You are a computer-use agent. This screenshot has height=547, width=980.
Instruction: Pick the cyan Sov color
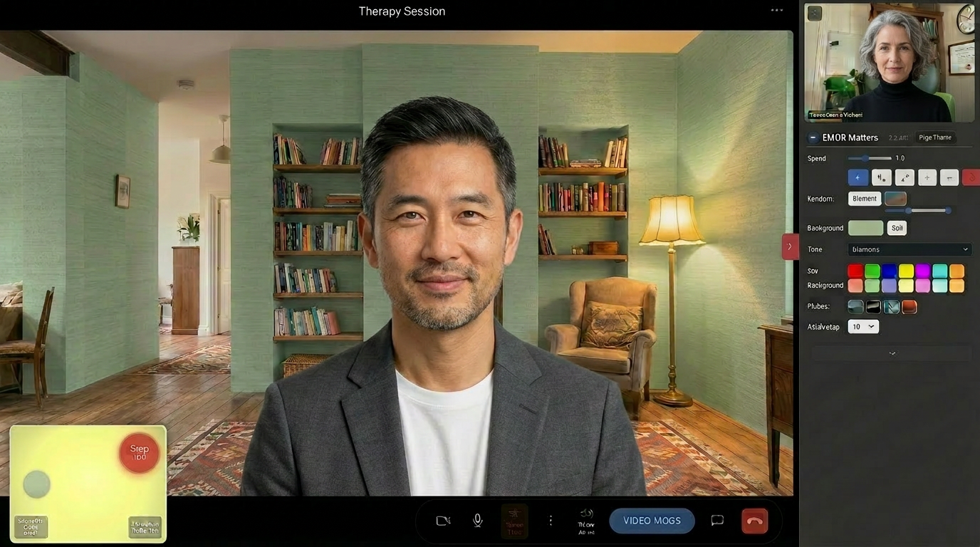tap(940, 271)
